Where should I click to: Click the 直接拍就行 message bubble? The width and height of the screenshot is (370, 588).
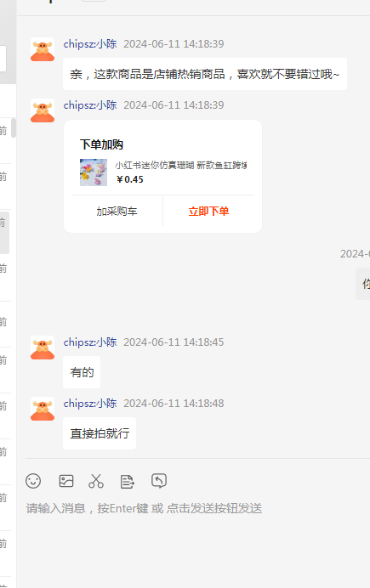[x=100, y=433]
